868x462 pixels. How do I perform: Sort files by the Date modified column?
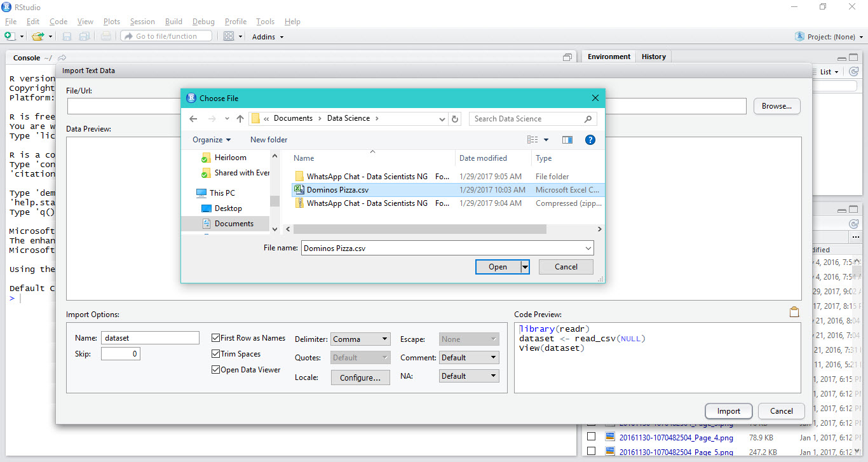point(483,158)
